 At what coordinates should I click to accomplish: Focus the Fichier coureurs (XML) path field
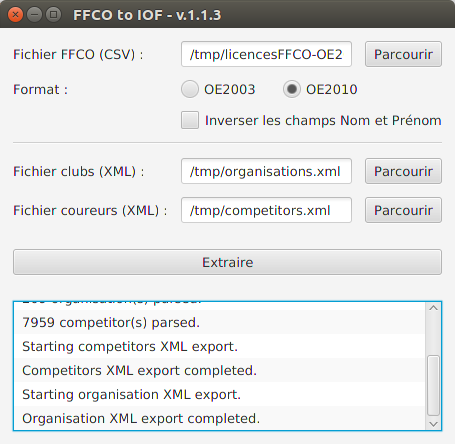[266, 210]
